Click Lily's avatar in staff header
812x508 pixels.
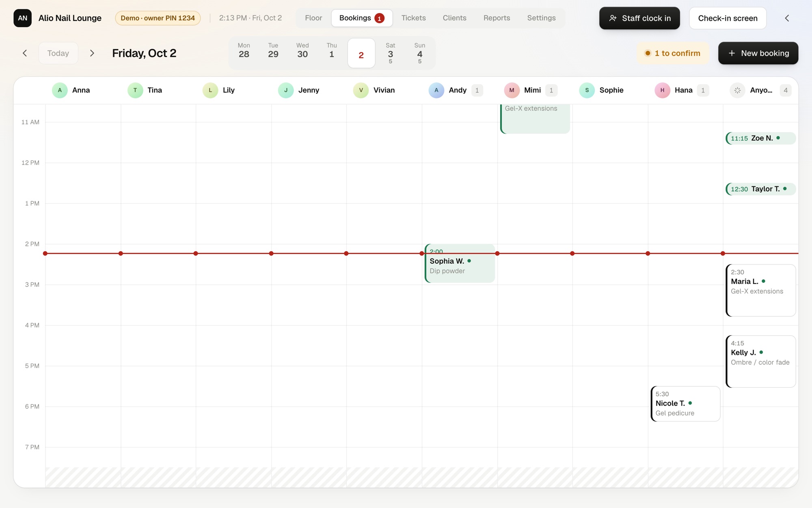210,90
